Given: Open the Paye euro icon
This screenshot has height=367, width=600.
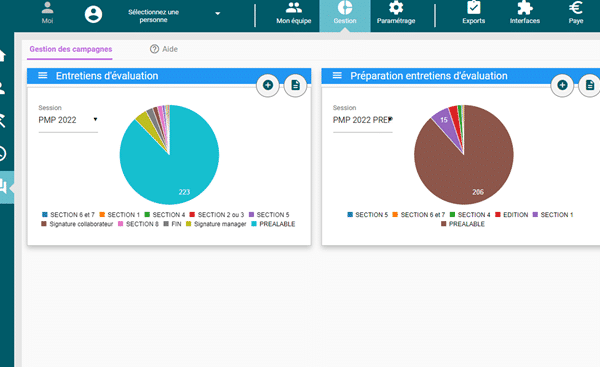Looking at the screenshot, I should pos(576,8).
